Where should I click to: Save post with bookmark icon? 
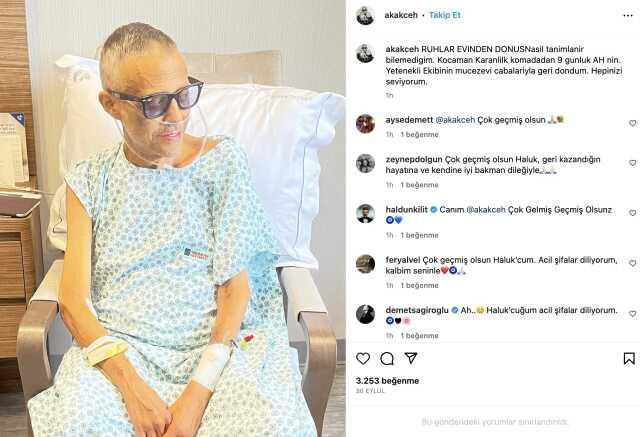[629, 359]
